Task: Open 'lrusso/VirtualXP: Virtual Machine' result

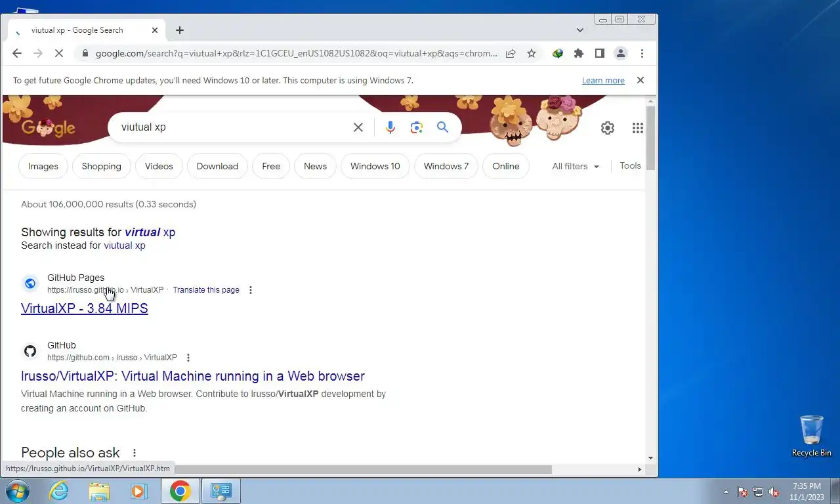Action: click(x=193, y=376)
